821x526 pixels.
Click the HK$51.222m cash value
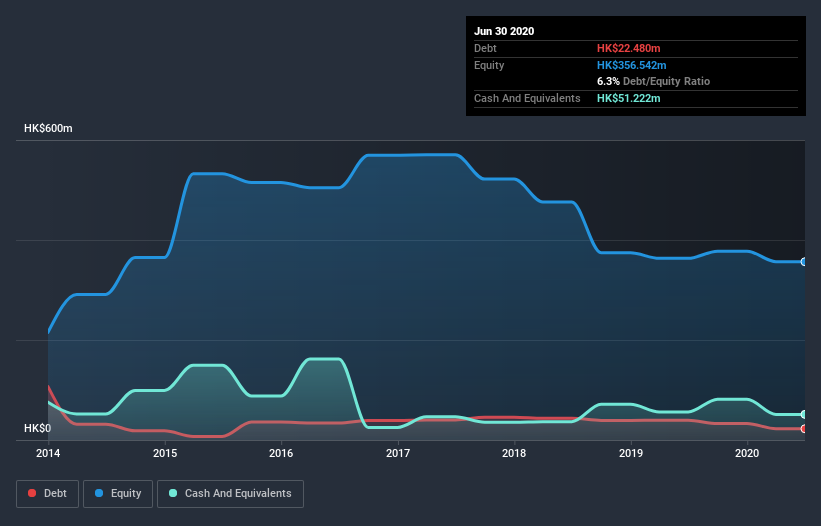(628, 98)
